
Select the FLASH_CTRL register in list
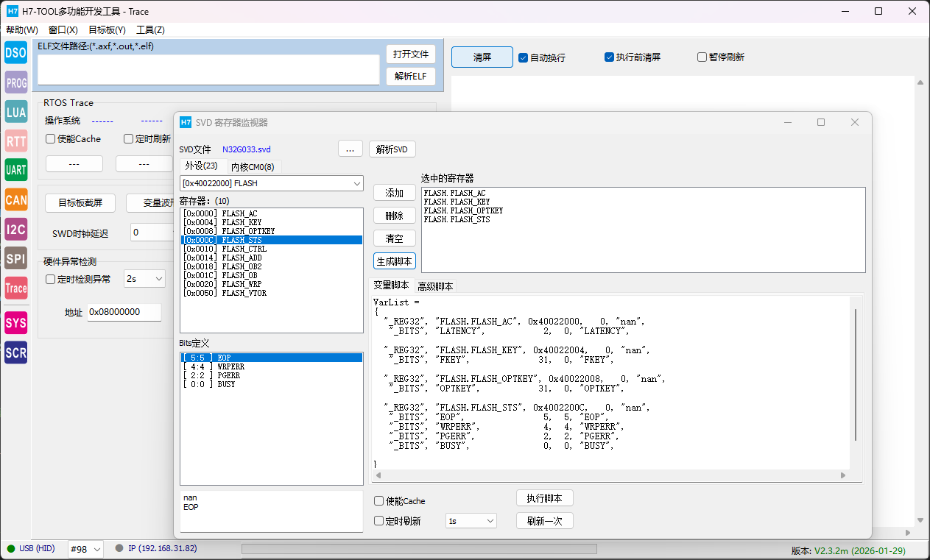pyautogui.click(x=244, y=249)
